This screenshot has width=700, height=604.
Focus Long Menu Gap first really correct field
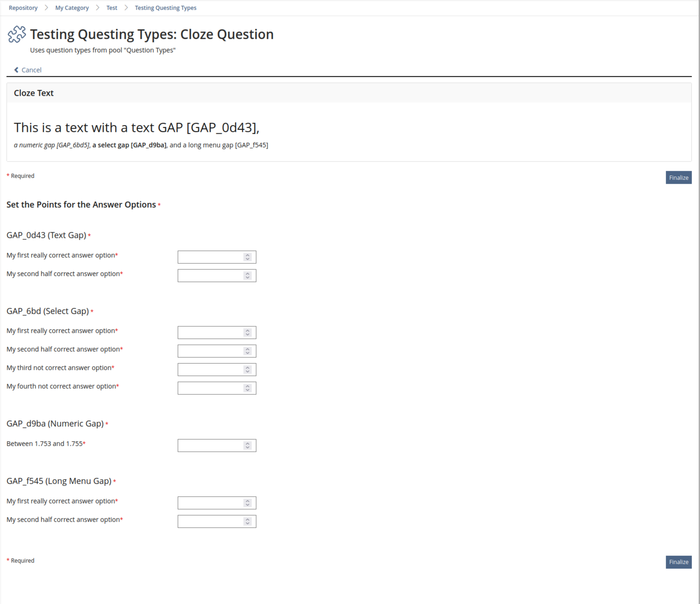click(210, 503)
